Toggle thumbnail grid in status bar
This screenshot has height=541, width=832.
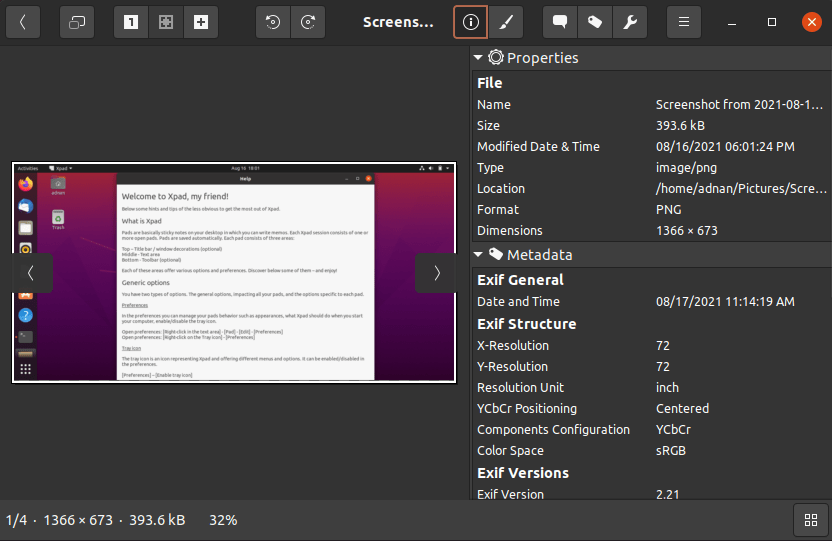(x=811, y=520)
